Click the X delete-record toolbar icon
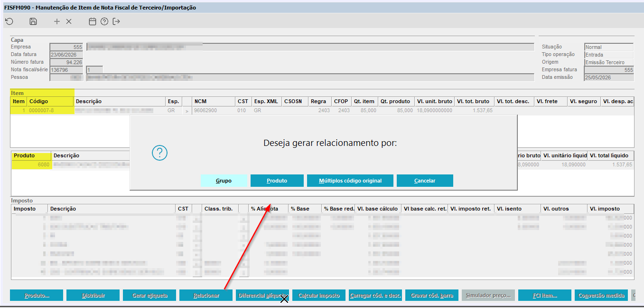Image resolution: width=644 pixels, height=308 pixels. [x=69, y=21]
